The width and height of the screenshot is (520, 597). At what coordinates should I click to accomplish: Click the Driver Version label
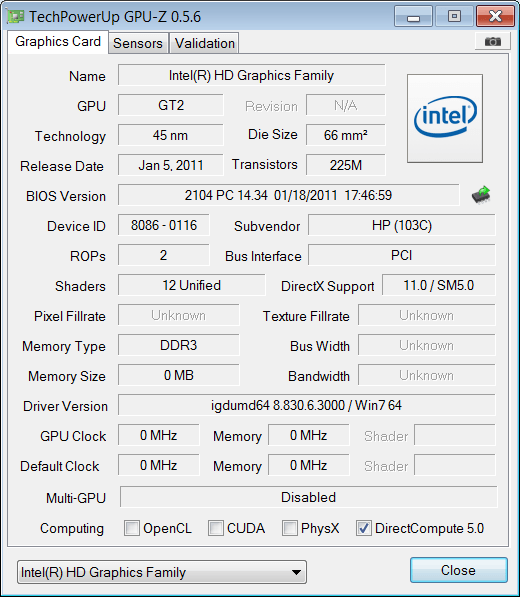pyautogui.click(x=65, y=406)
